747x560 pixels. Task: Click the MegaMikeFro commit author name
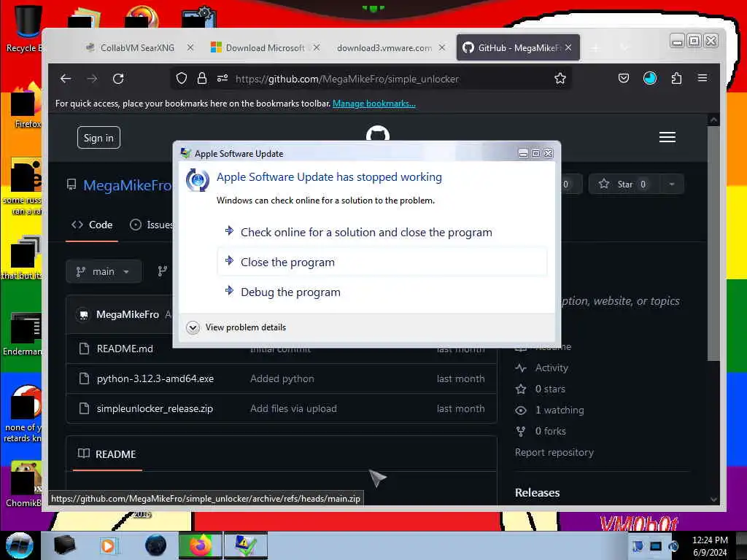pos(127,315)
